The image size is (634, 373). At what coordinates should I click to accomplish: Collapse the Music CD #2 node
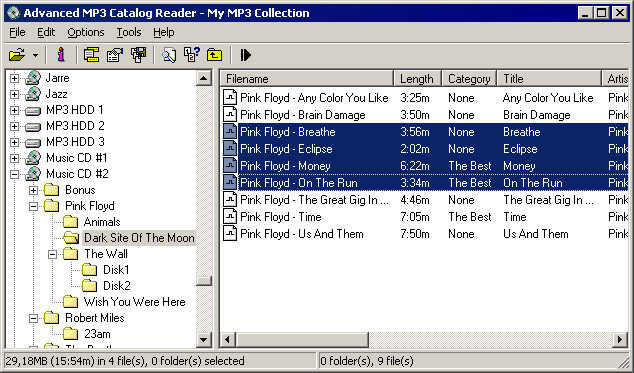pyautogui.click(x=15, y=174)
